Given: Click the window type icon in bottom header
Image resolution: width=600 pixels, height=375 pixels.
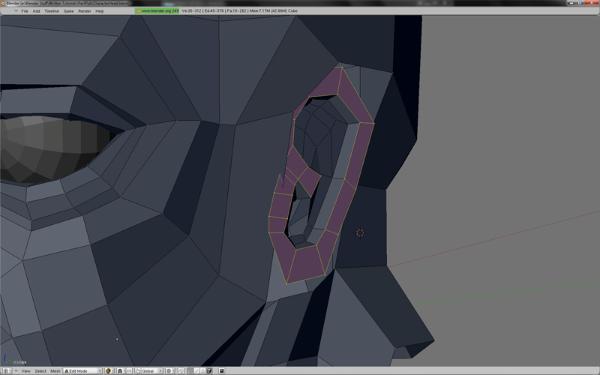Looking at the screenshot, I should click(6, 371).
